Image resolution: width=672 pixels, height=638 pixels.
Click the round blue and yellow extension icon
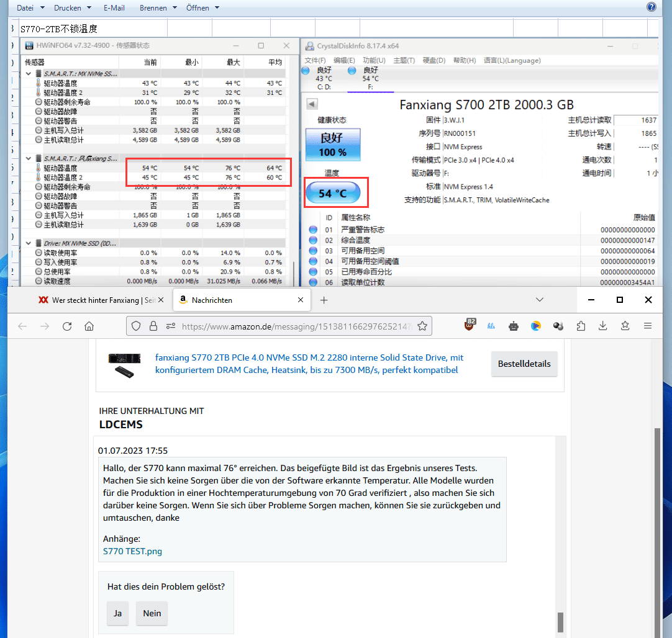[536, 326]
